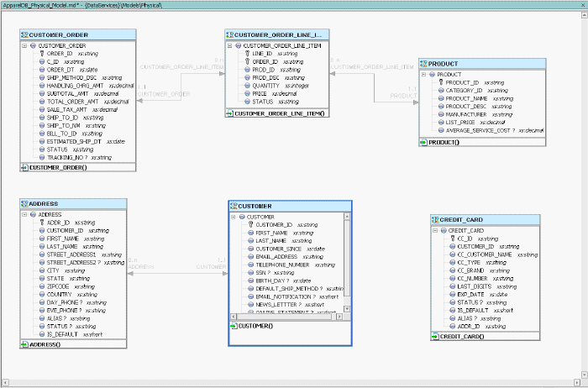Click the PRODUCT role label on relationship line
This screenshot has height=388, width=588.
click(x=403, y=96)
